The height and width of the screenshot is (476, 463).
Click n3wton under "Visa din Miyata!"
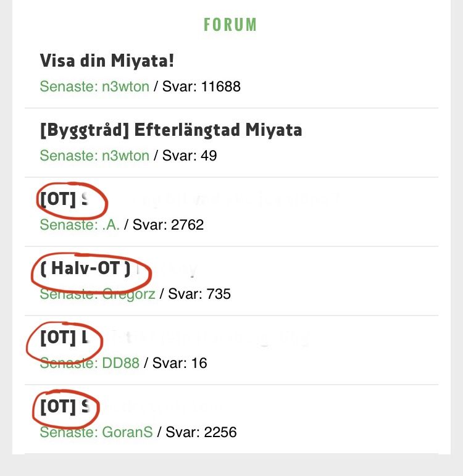point(125,86)
